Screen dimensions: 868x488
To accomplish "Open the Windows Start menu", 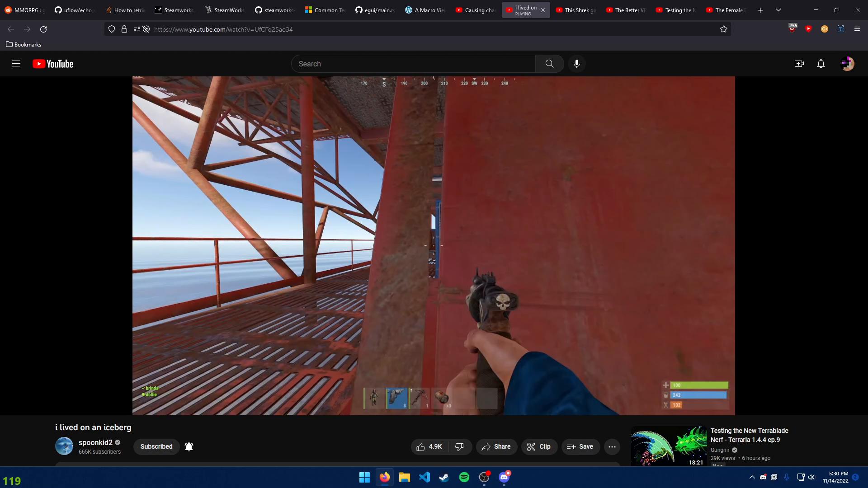I will tap(364, 477).
